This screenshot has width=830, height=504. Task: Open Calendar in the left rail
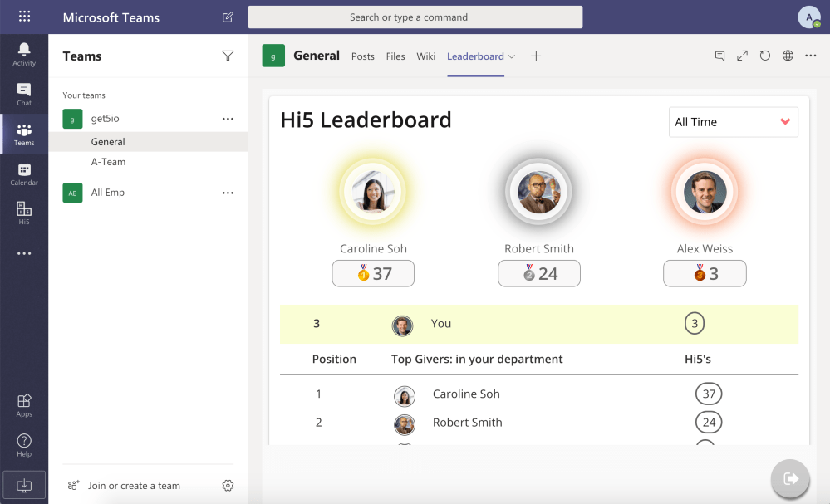24,174
